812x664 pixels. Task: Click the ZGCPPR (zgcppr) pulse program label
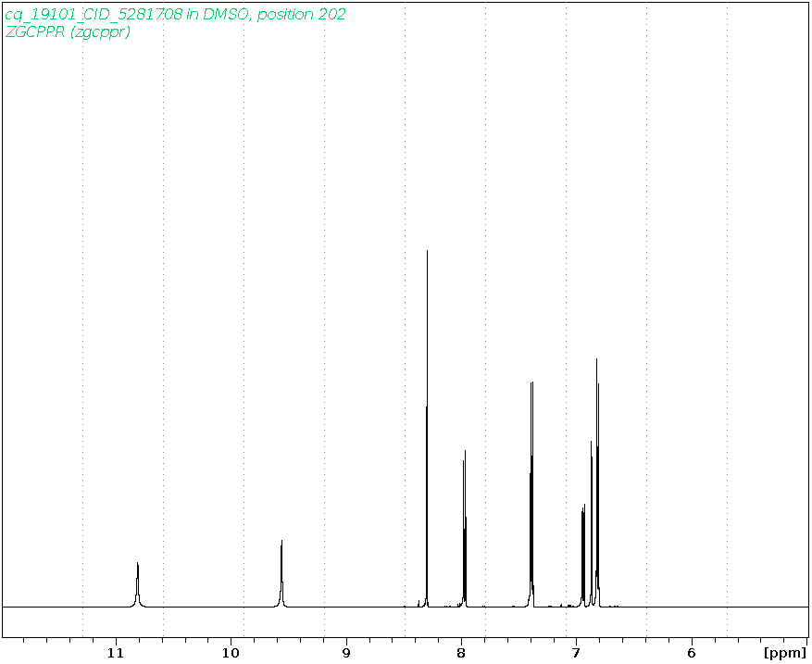pyautogui.click(x=68, y=32)
